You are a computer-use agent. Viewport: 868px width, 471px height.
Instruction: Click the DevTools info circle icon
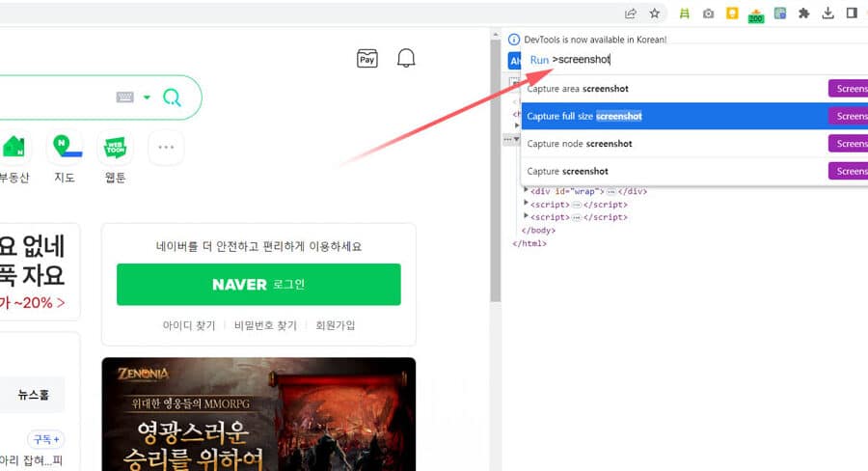[514, 40]
